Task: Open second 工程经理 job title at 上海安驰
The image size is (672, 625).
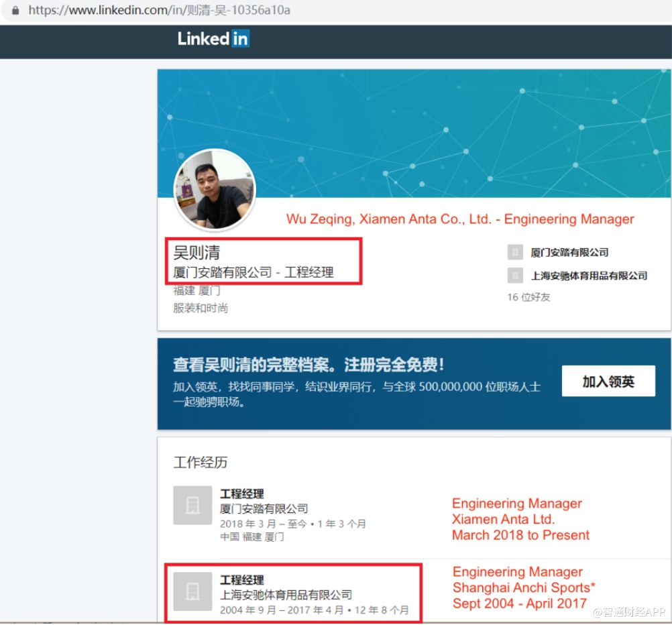Action: coord(241,580)
